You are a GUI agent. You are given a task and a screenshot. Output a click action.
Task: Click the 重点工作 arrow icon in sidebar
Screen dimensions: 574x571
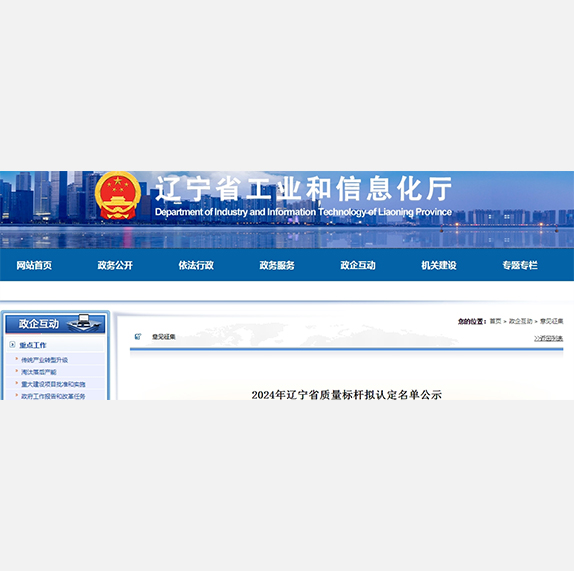[x=12, y=344]
